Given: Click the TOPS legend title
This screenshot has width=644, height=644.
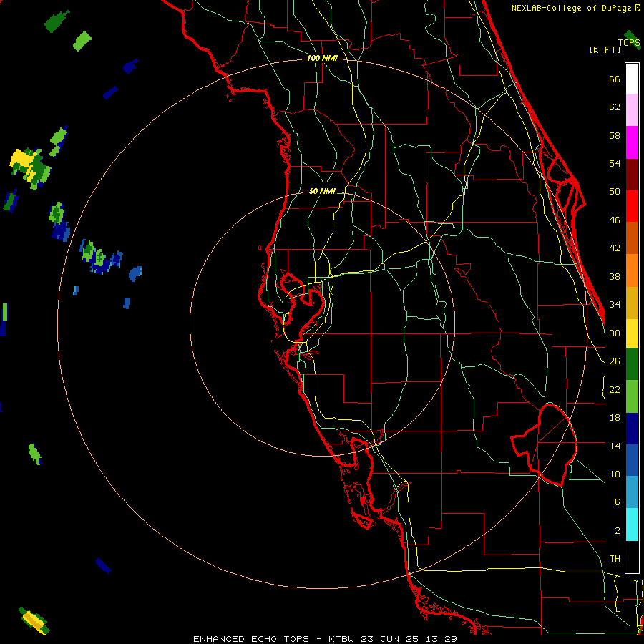Looking at the screenshot, I should [x=629, y=43].
